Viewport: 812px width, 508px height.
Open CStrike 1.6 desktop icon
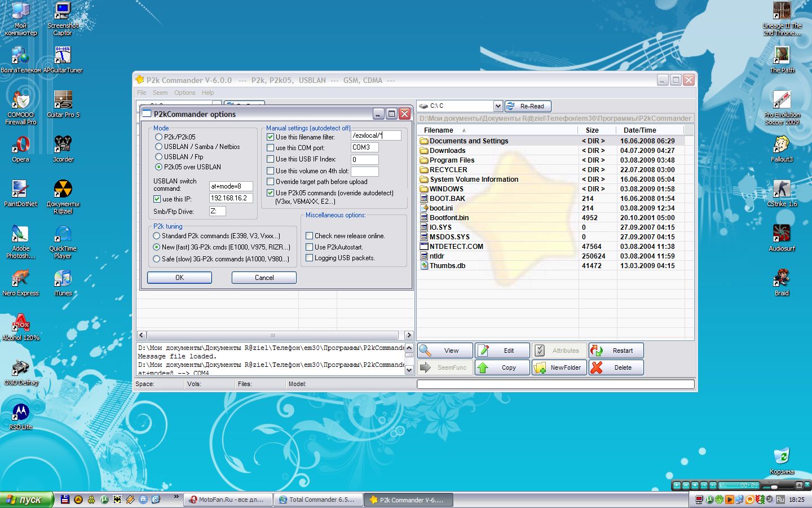pos(782,194)
